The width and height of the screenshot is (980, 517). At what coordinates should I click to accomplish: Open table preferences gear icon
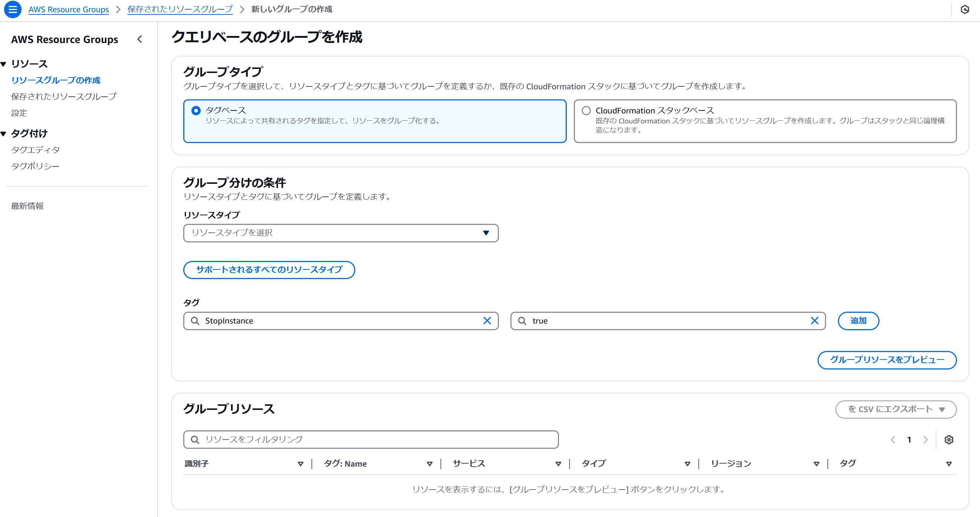[948, 440]
